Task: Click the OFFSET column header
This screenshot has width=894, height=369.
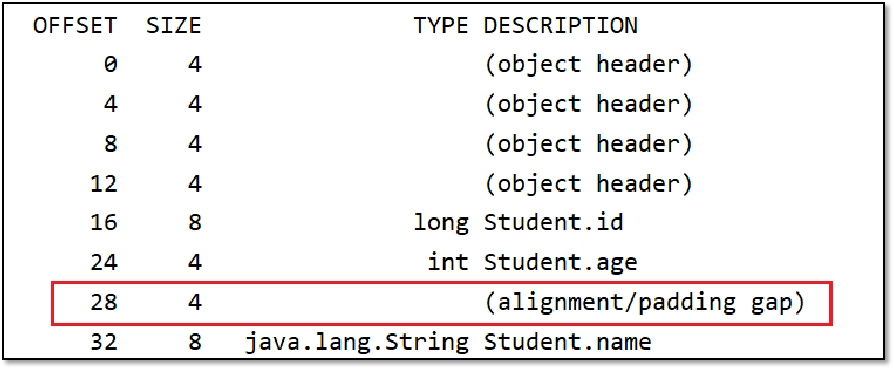Action: tap(75, 25)
